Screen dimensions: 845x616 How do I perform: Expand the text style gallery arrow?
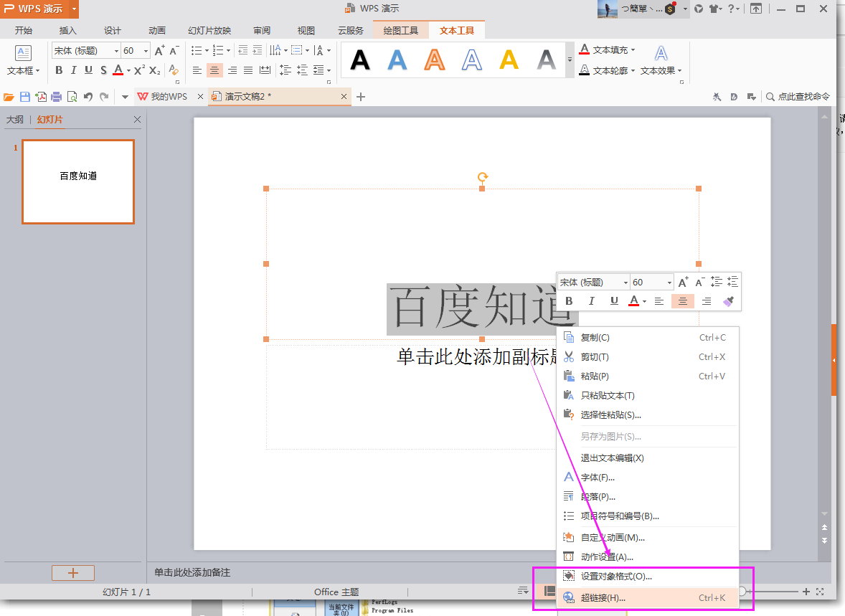pyautogui.click(x=570, y=60)
